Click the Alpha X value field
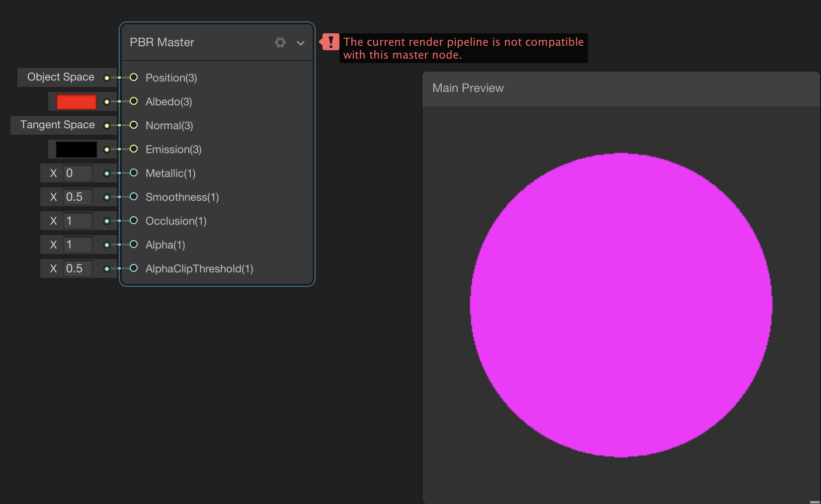821x504 pixels. point(78,245)
